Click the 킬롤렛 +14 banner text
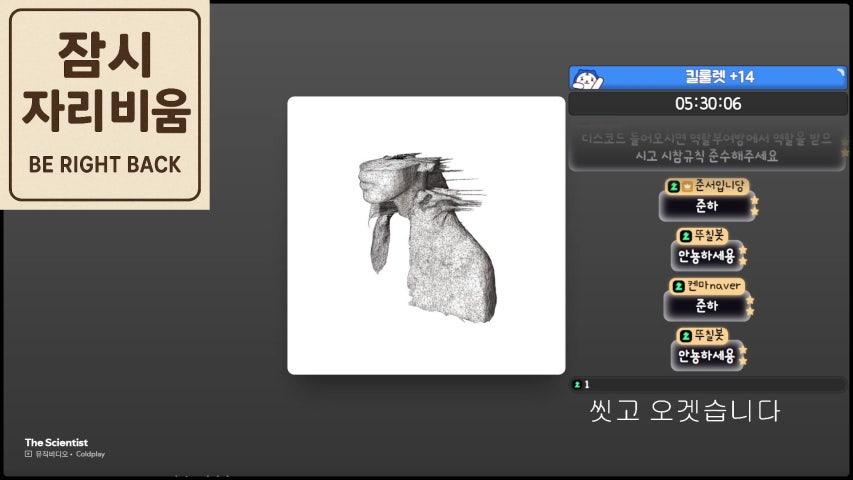The image size is (853, 480). (x=719, y=77)
